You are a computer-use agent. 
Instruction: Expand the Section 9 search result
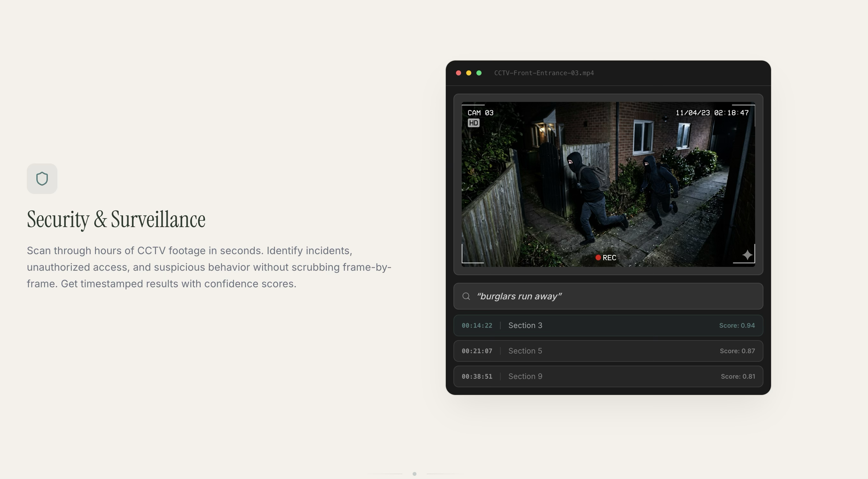[x=608, y=376]
